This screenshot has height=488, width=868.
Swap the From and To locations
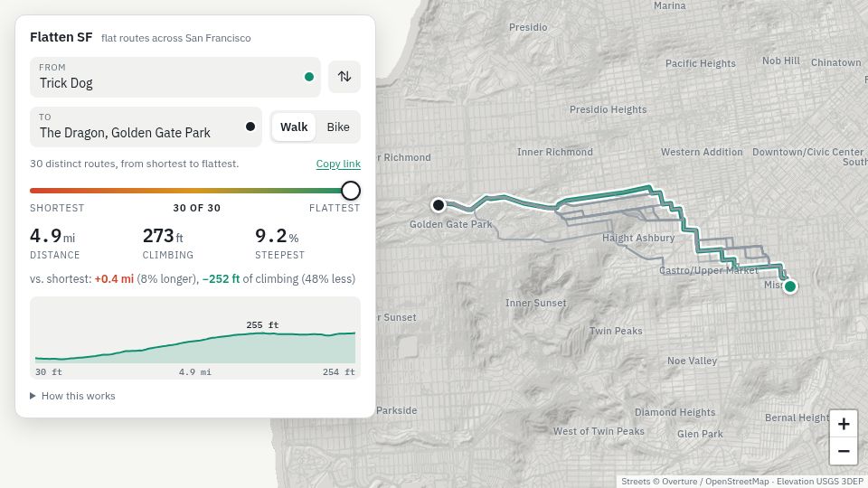pos(344,76)
